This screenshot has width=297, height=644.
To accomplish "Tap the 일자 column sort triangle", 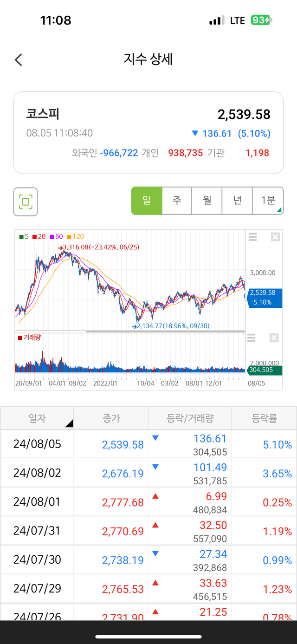I will [69, 423].
